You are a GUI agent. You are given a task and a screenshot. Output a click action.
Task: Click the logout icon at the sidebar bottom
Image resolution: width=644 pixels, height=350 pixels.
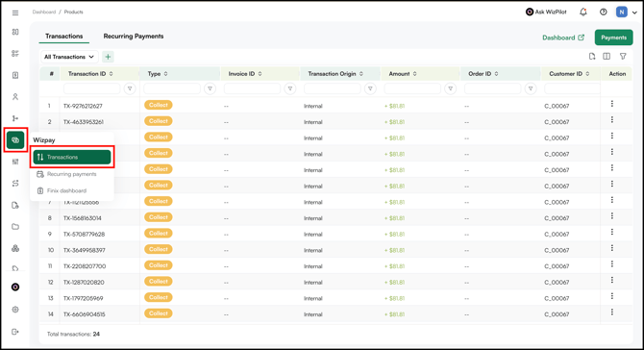[x=15, y=332]
